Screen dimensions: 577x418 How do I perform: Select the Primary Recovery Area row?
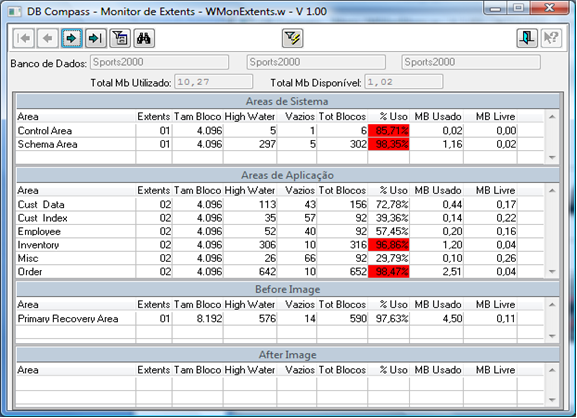coord(280,319)
